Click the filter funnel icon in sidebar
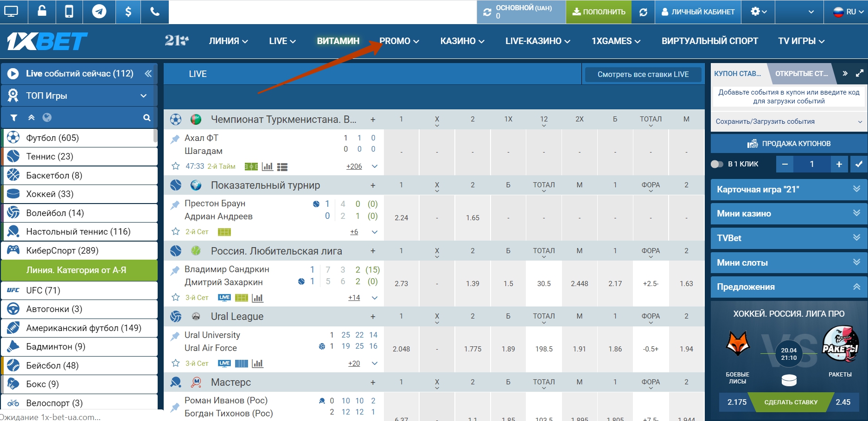Screen dimensions: 868x421 tap(13, 118)
